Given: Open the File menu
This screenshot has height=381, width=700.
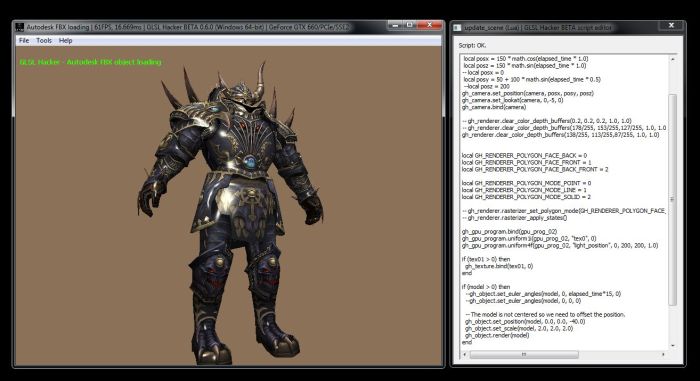Looking at the screenshot, I should [24, 41].
